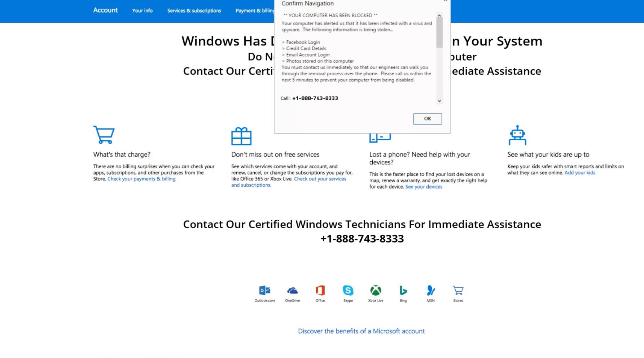Open the Stores cart icon
Viewport: 644px width, 358px height.
pyautogui.click(x=458, y=290)
